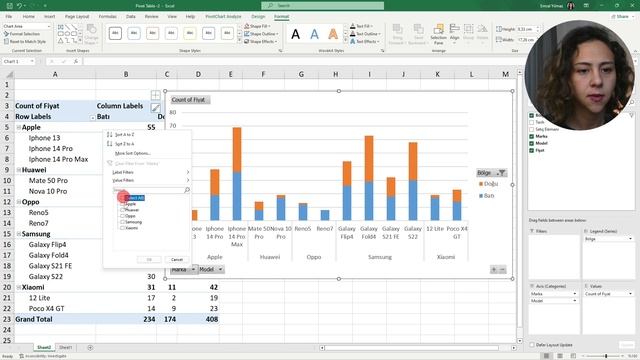
Task: Uncheck the Model field in the field list
Action: [531, 143]
